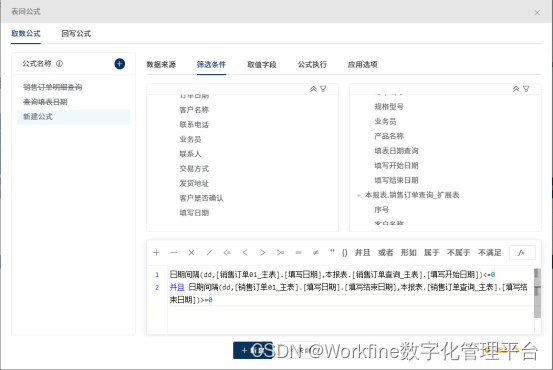This screenshot has height=370, width=553.
Task: Pick 客户名称 field in left panel
Action: click(x=194, y=110)
